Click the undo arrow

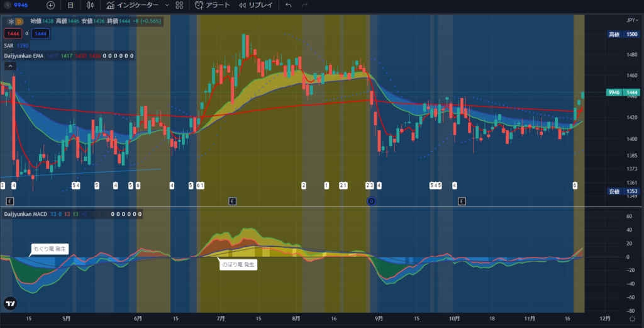(289, 5)
